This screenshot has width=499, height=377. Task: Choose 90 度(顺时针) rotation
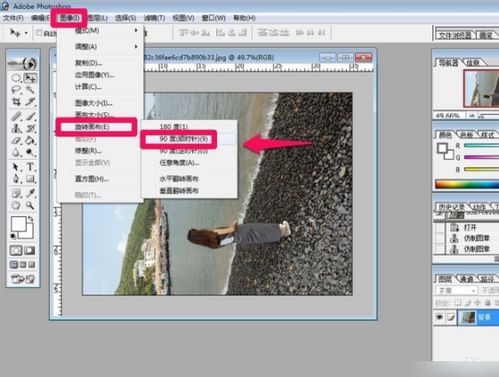point(189,139)
